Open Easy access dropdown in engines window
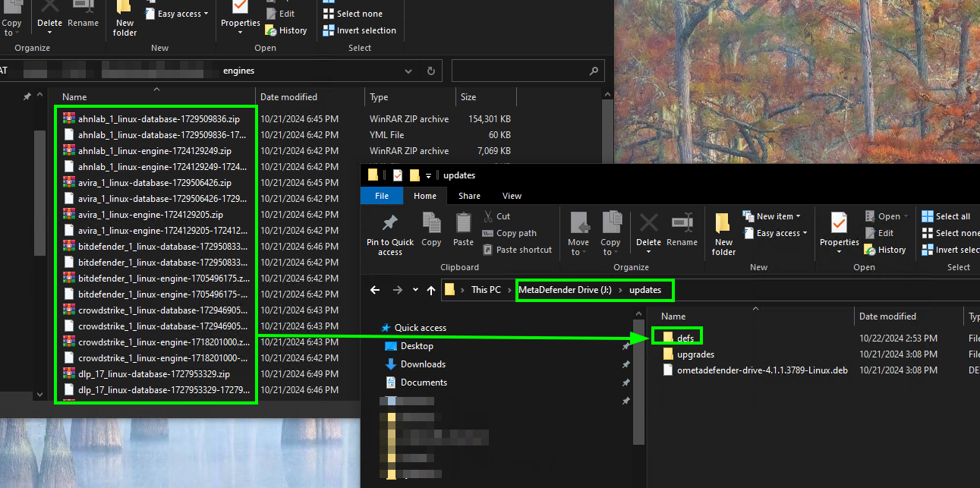Screen dimensions: 980x488 (x=175, y=14)
